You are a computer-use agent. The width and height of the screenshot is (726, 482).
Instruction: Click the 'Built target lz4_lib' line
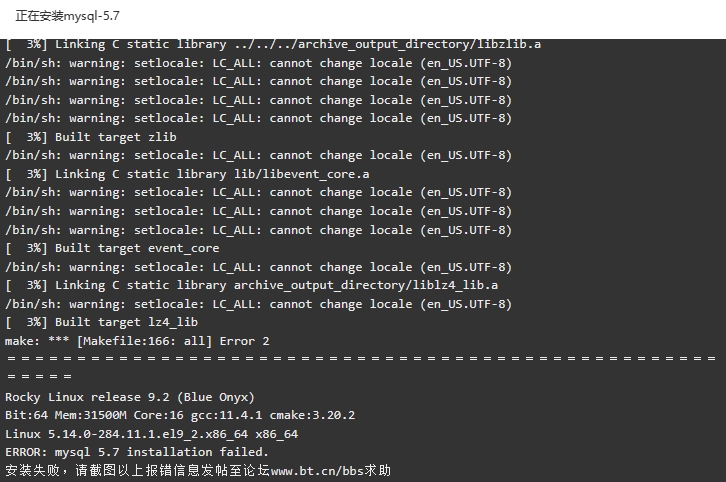pyautogui.click(x=101, y=322)
